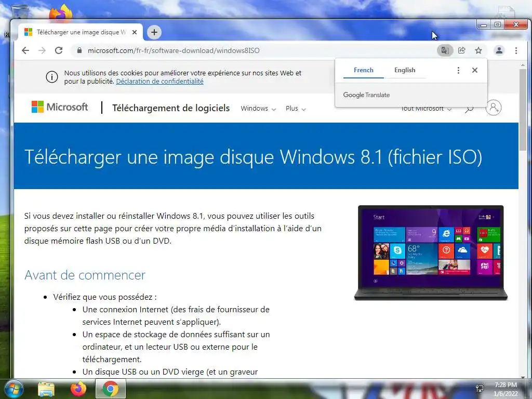The height and width of the screenshot is (399, 532).
Task: Click the taskbar clock showing 7:28 PM
Action: (x=506, y=389)
